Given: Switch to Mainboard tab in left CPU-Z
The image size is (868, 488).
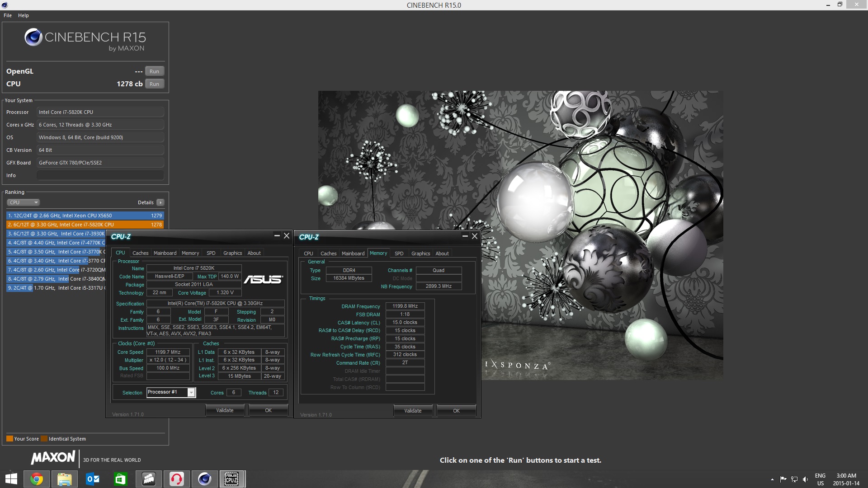Looking at the screenshot, I should tap(165, 253).
